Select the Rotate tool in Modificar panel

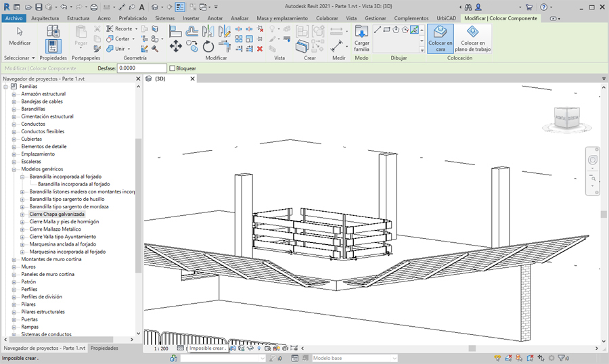[208, 46]
